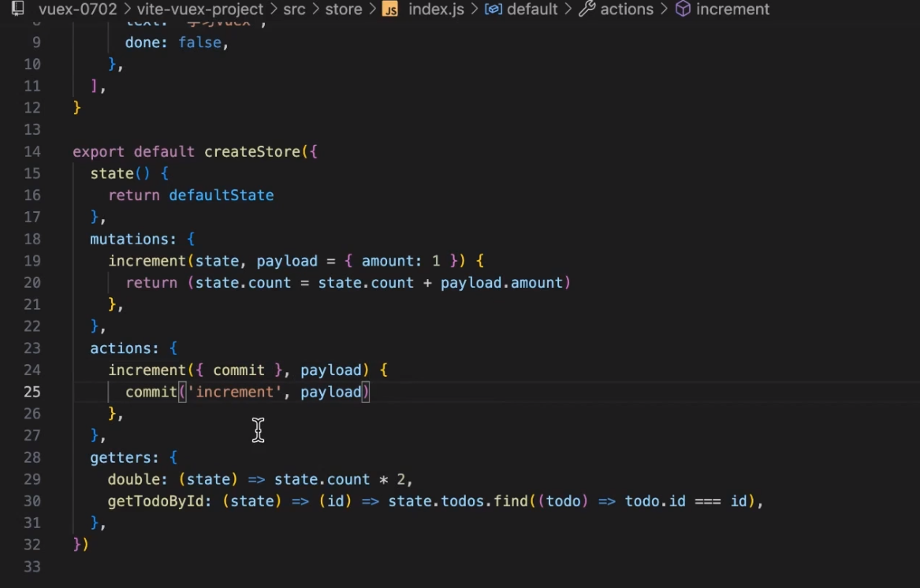Click 'todo.id' on line 30
Viewport: 920px width, 588px height.
pos(655,501)
